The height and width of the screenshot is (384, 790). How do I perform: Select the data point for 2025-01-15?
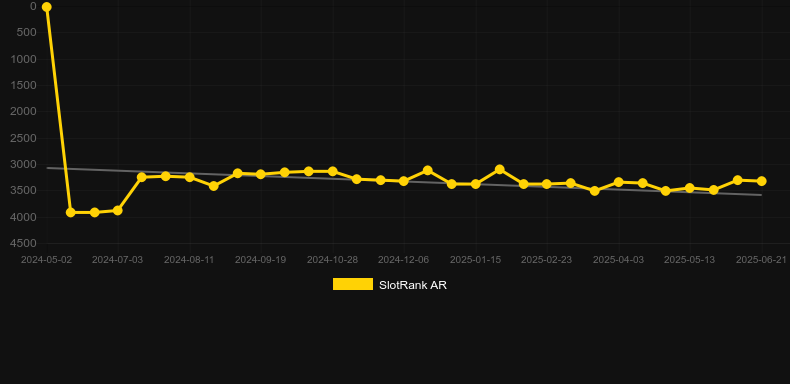click(x=475, y=184)
